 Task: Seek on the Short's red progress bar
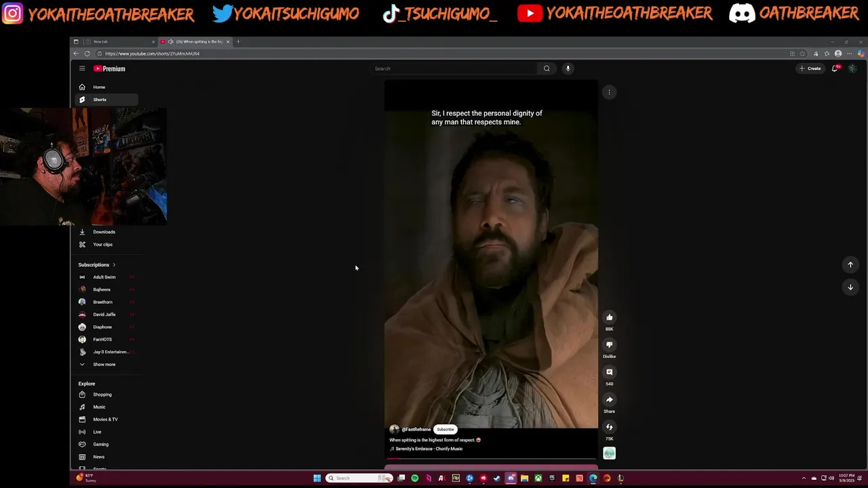click(x=491, y=459)
